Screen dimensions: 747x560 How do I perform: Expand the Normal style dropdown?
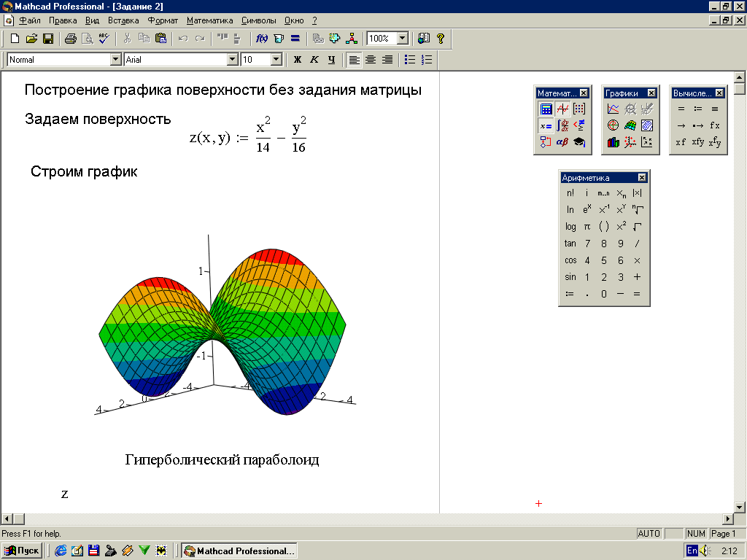tap(116, 60)
